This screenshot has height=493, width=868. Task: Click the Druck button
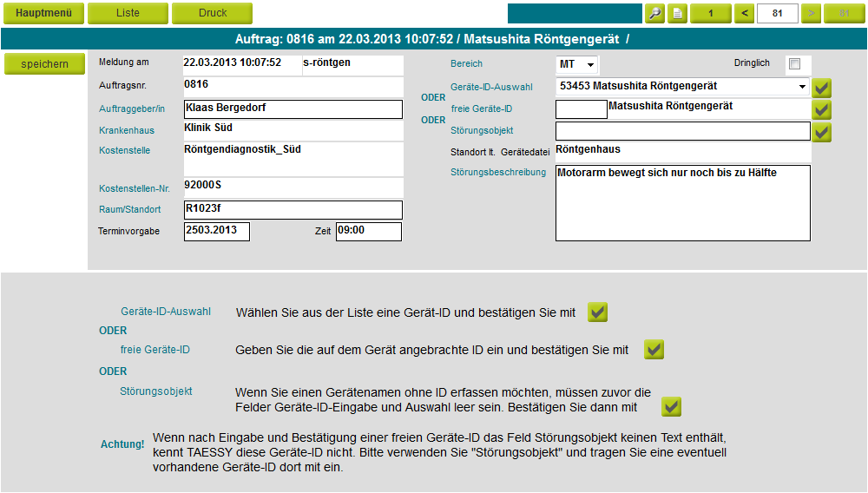coord(212,13)
